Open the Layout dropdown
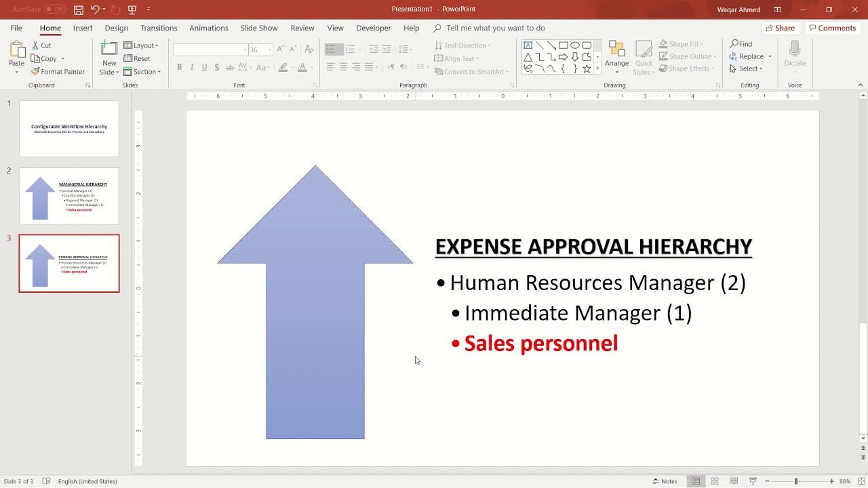Viewport: 868px width, 488px height. tap(141, 45)
